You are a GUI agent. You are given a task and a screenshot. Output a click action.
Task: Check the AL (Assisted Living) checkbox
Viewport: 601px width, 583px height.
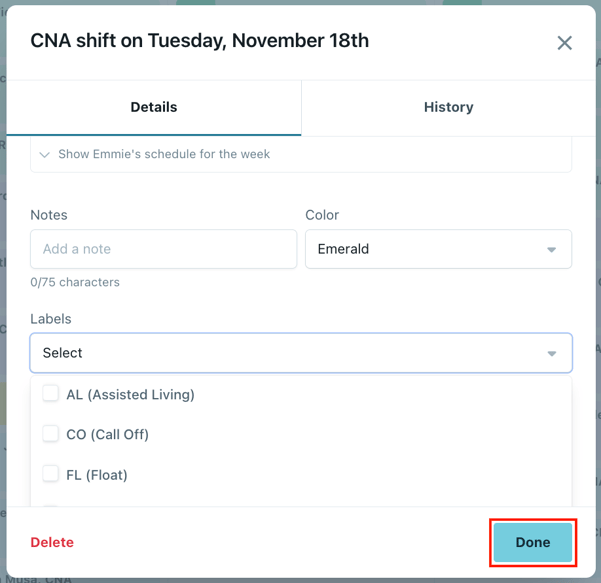pyautogui.click(x=51, y=394)
